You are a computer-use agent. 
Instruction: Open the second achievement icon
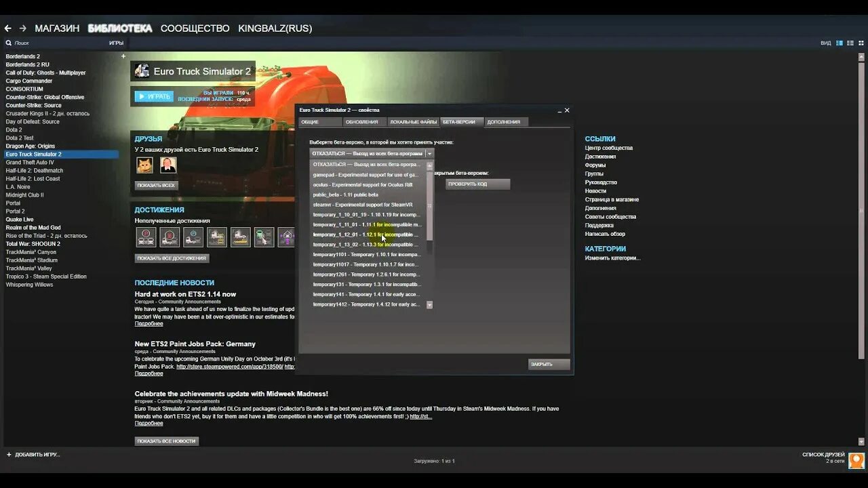(170, 237)
